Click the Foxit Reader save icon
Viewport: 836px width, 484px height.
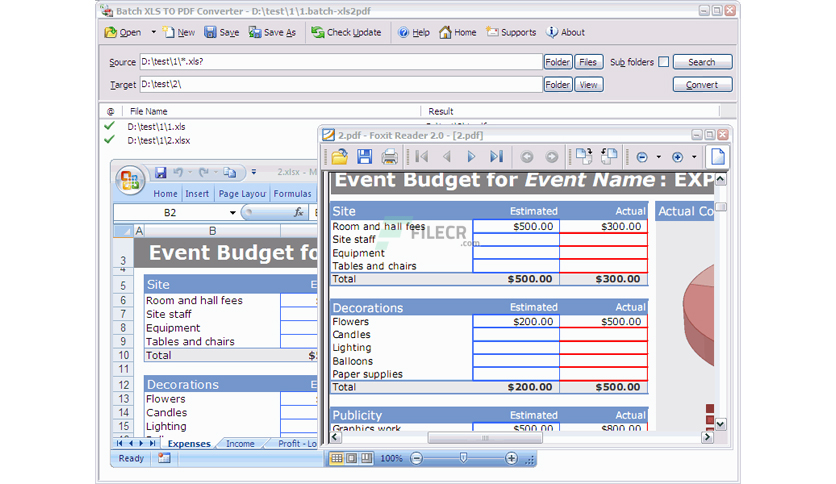pos(365,157)
